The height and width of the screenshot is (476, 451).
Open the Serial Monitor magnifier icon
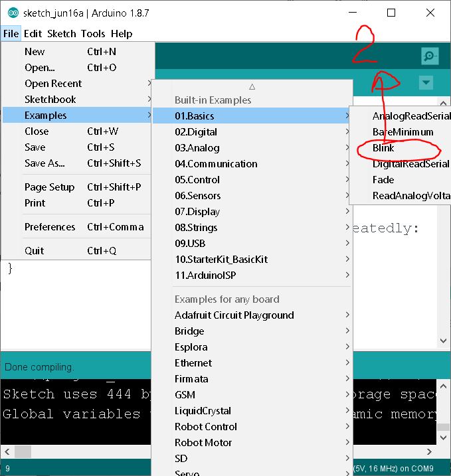pyautogui.click(x=430, y=56)
